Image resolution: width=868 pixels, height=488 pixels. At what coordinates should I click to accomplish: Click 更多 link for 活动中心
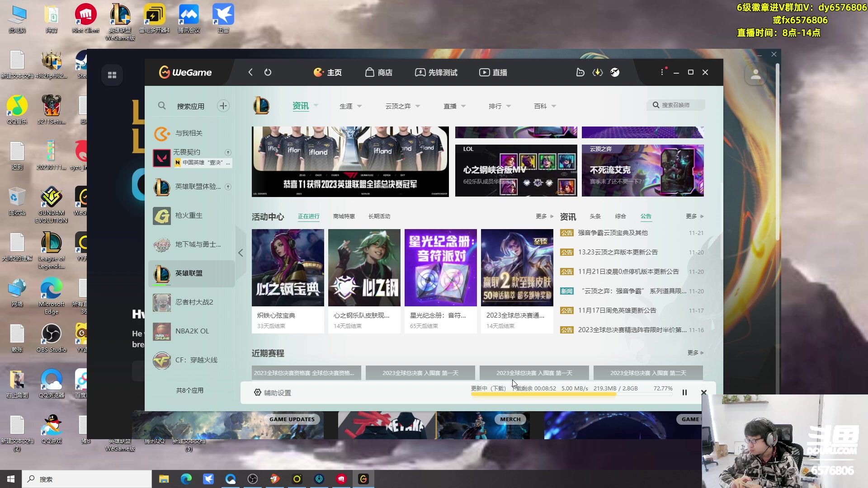544,216
